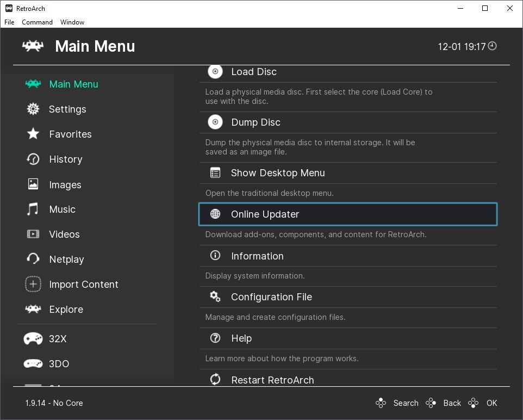This screenshot has width=523, height=420.
Task: Click the Search icon in the bottom bar
Action: 381,403
